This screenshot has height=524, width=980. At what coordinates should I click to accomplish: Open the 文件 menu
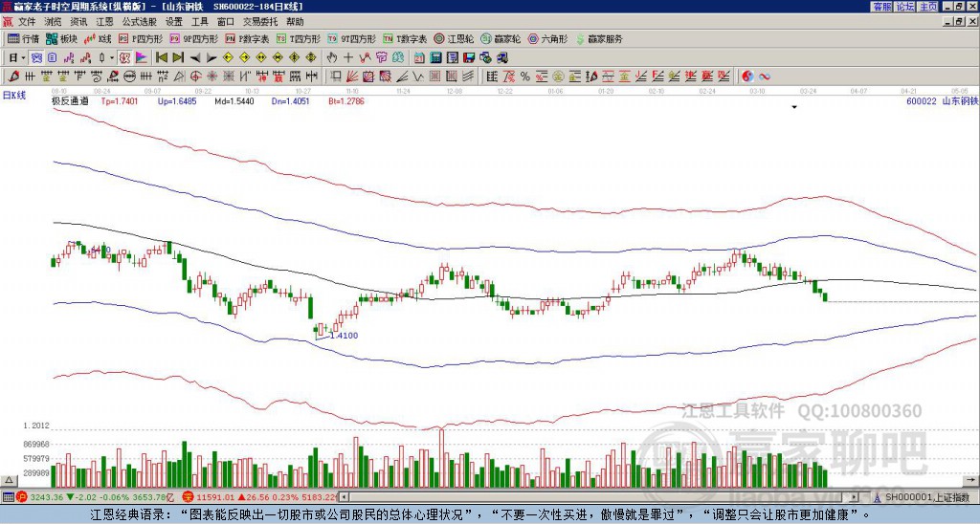pyautogui.click(x=26, y=22)
